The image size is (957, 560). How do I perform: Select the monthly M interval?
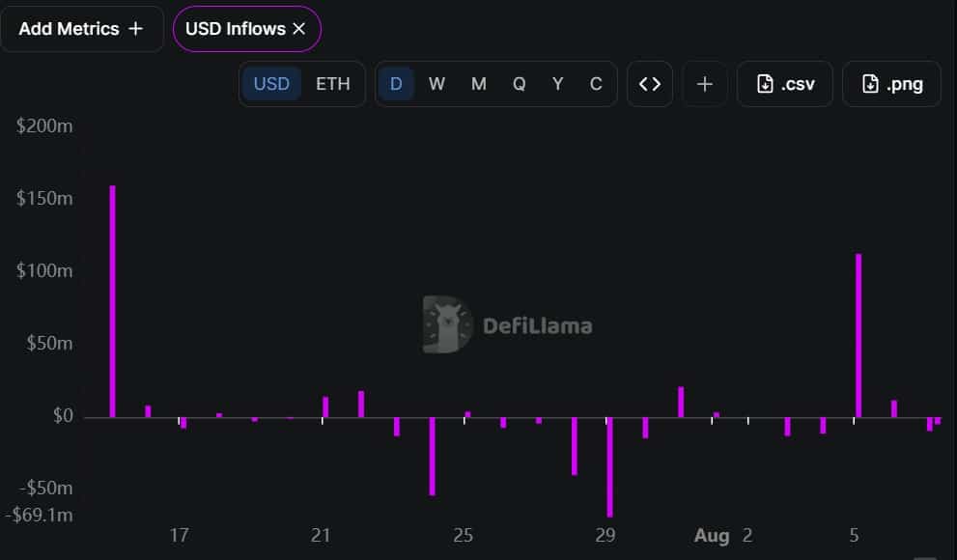(479, 84)
